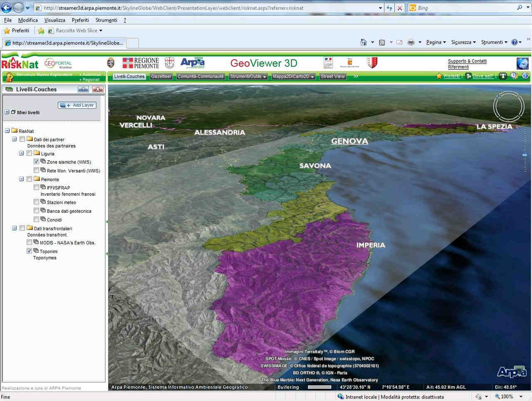
Task: Enable the Stazioni meteo layer
Action: coord(37,202)
